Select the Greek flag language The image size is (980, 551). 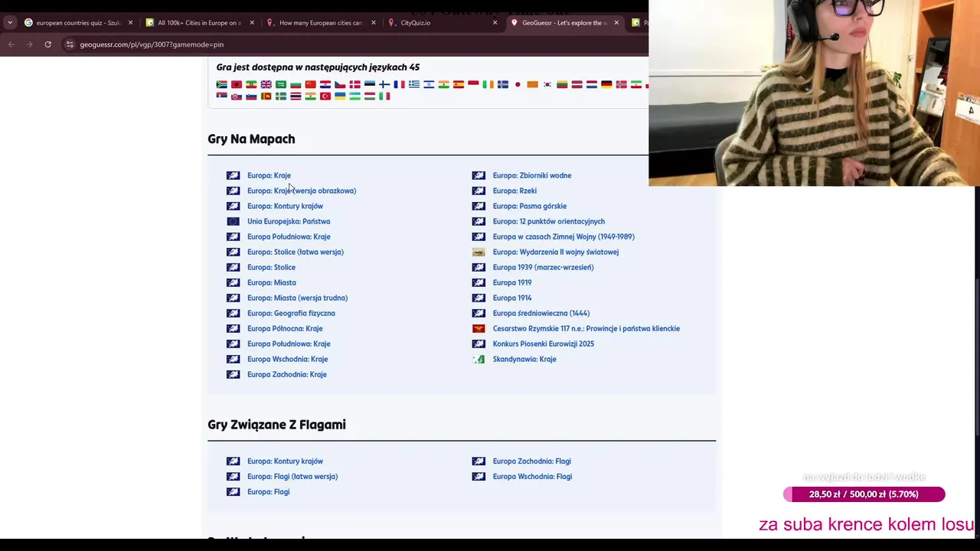point(414,84)
